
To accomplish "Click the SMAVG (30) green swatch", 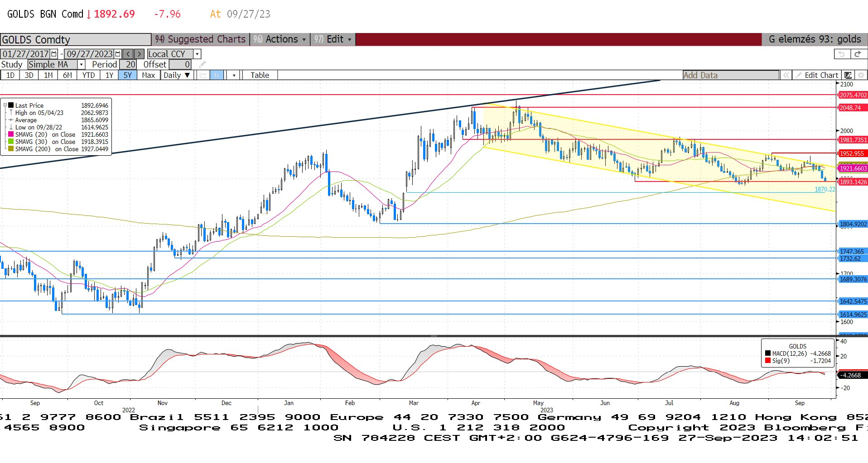I will point(11,142).
